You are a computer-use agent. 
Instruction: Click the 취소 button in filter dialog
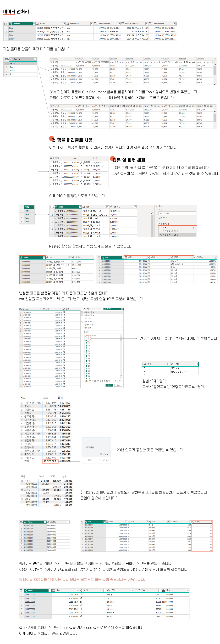tap(118, 385)
